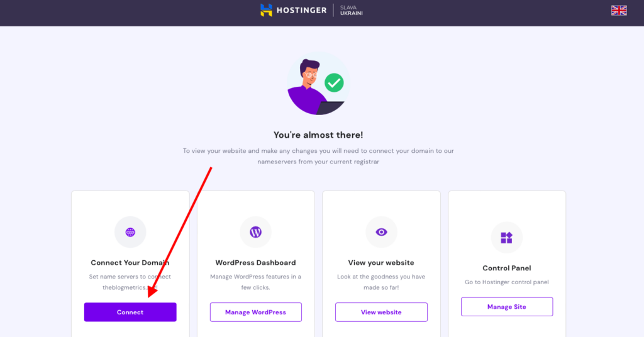This screenshot has width=644, height=337.
Task: Click the purple Connect button
Action: tap(130, 312)
